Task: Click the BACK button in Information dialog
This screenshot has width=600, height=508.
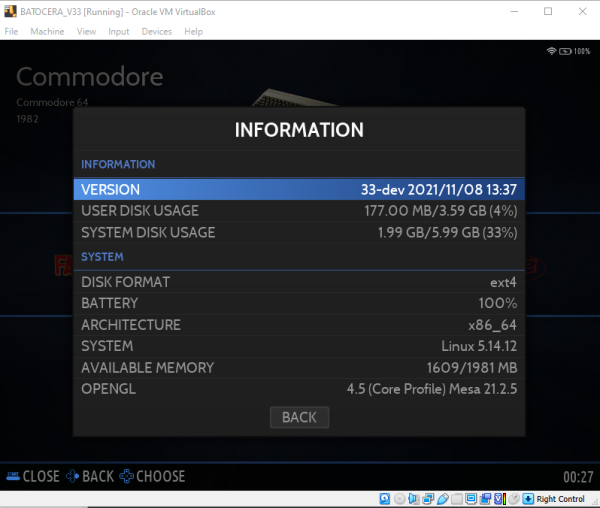Action: coord(299,417)
